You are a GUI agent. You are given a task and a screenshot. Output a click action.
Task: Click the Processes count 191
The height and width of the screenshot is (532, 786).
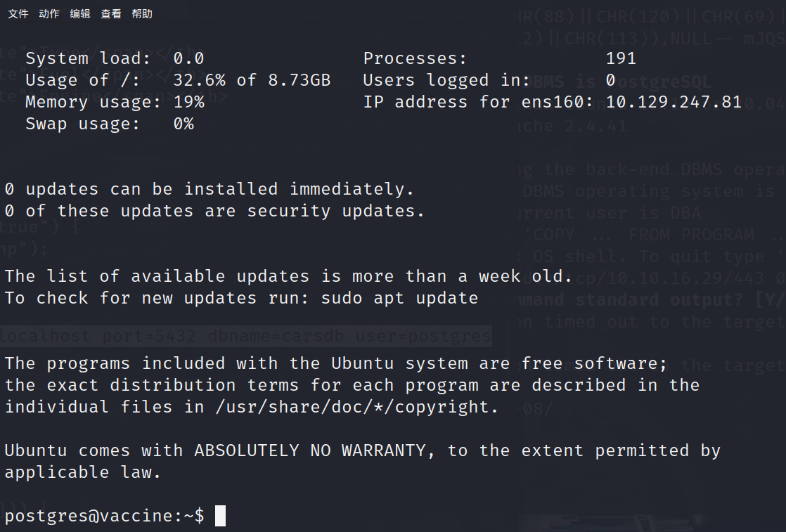(621, 58)
